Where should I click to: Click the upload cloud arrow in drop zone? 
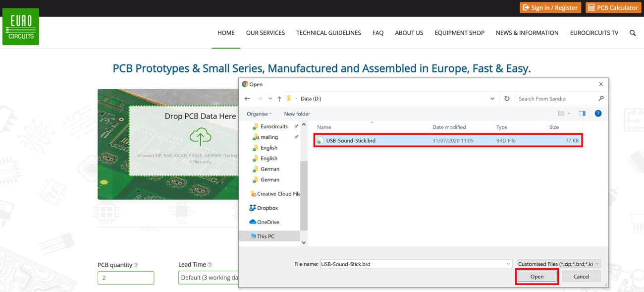click(200, 136)
